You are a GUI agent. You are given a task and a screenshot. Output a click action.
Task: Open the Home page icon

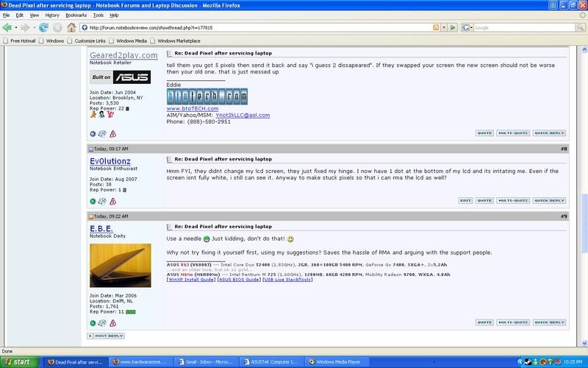(71, 27)
